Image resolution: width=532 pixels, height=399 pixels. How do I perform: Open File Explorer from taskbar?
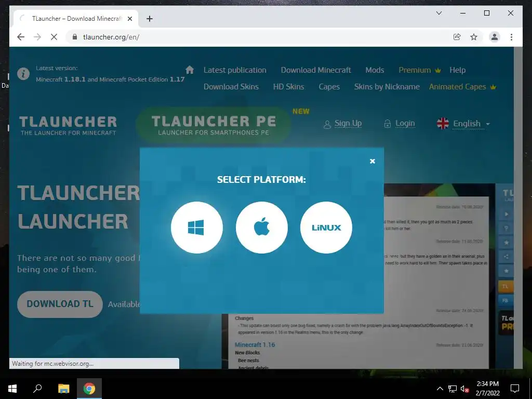point(63,389)
